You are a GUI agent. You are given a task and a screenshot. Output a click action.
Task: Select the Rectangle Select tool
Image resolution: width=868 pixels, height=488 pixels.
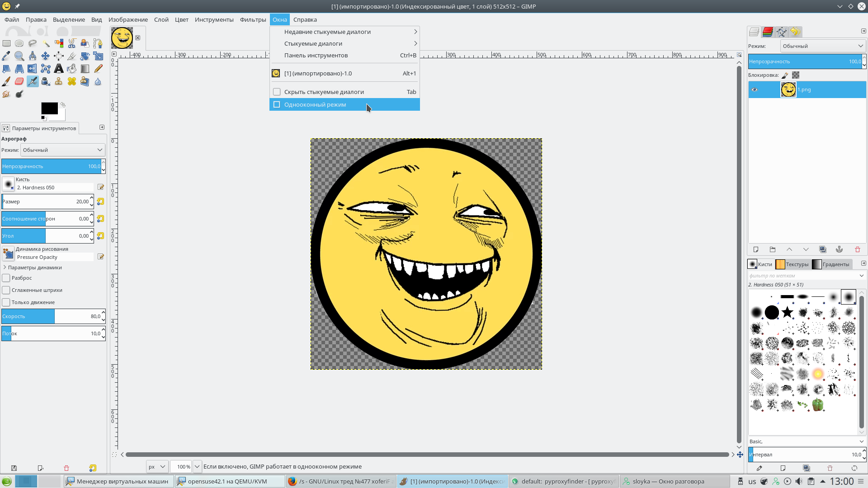click(x=6, y=43)
